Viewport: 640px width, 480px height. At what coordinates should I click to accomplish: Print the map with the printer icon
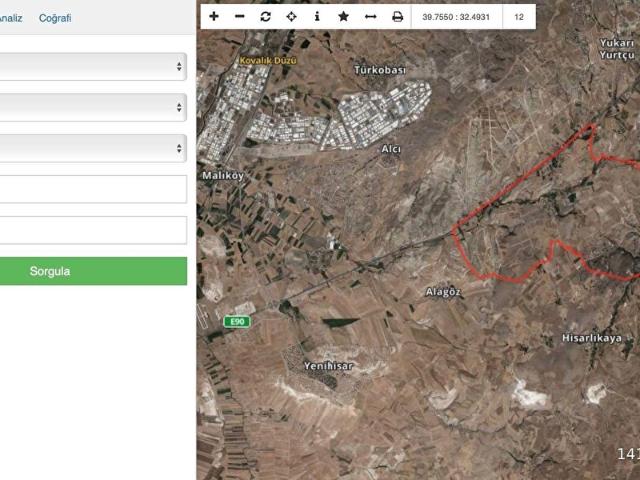click(397, 16)
